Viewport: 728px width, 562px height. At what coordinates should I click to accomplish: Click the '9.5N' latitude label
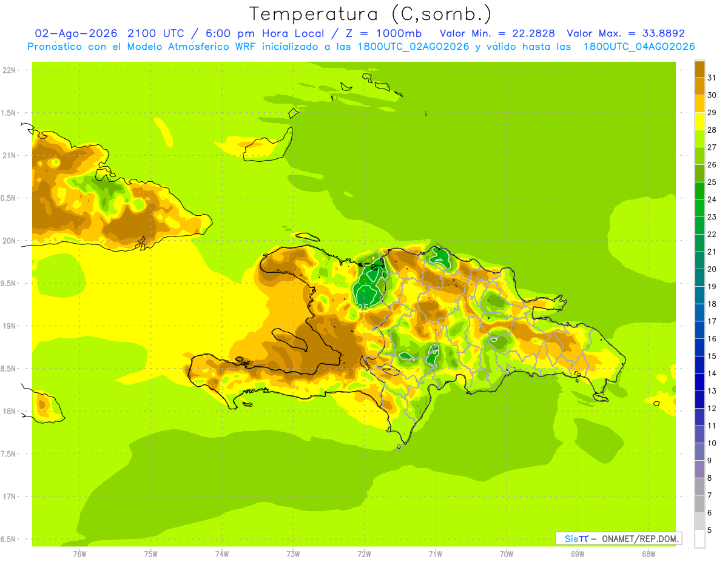(x=8, y=283)
